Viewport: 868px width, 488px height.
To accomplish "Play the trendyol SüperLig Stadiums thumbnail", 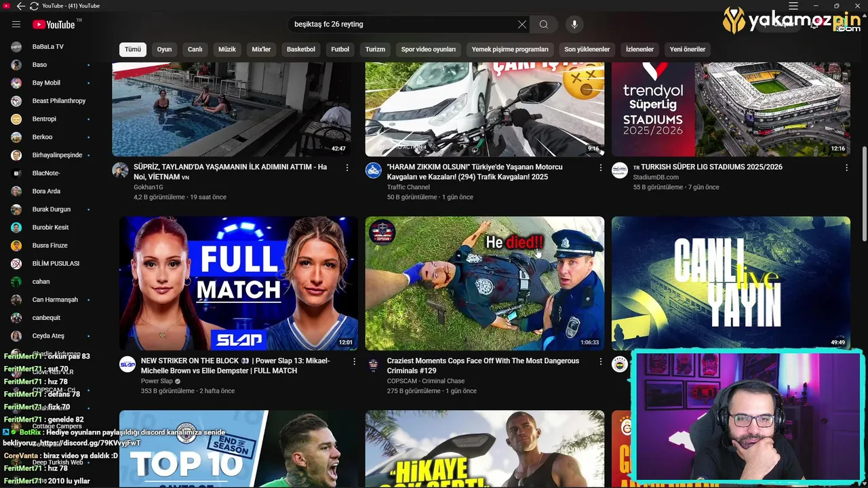I will pyautogui.click(x=731, y=109).
